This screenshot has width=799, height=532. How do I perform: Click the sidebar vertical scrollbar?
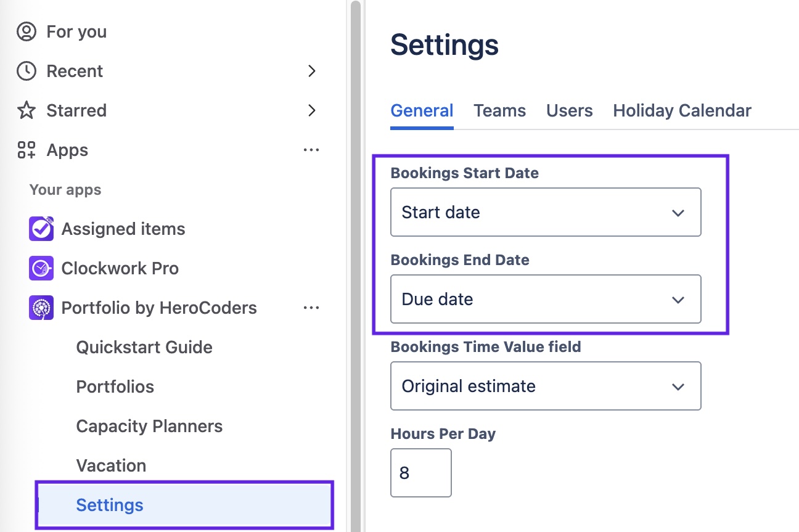coord(355,265)
